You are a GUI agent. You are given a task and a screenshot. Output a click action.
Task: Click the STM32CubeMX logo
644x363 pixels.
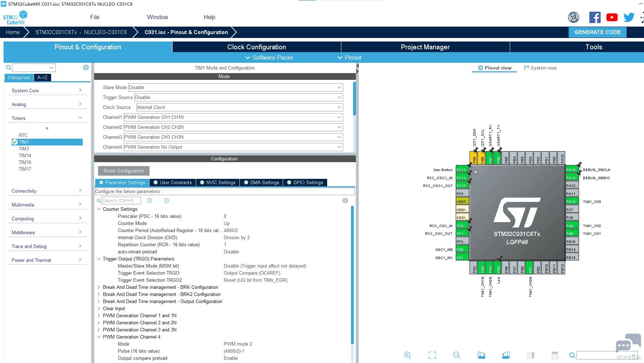tap(15, 18)
